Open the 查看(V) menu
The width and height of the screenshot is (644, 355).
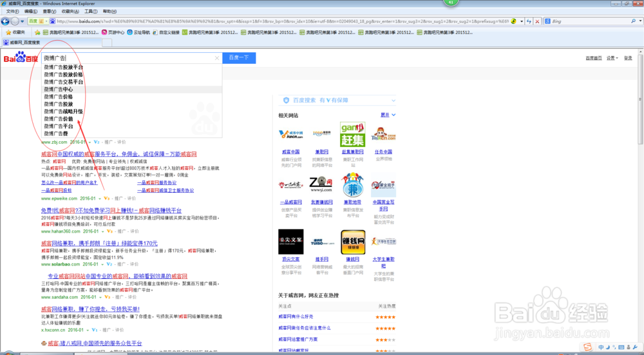point(50,12)
